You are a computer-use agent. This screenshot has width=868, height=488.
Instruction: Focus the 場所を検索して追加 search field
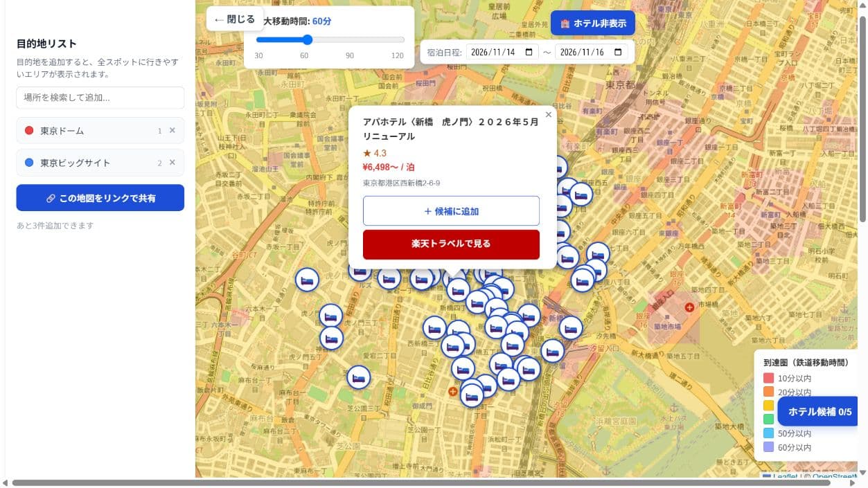pos(100,98)
